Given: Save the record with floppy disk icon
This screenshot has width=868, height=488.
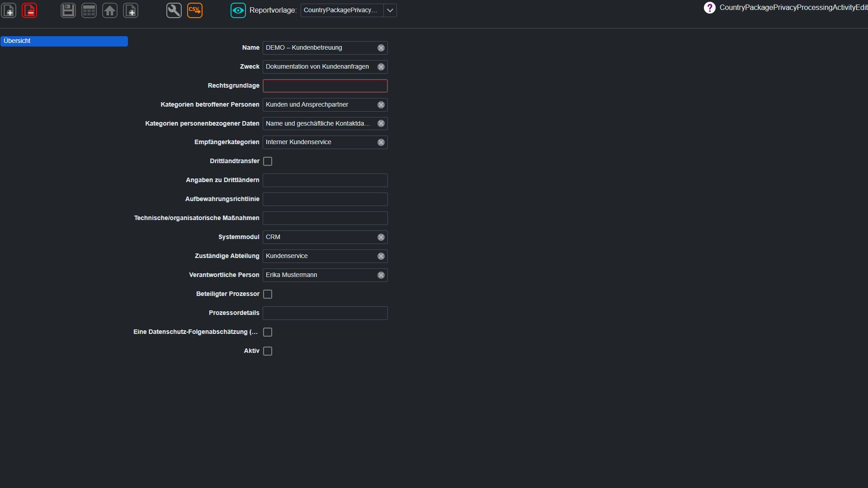Looking at the screenshot, I should pos(68,10).
